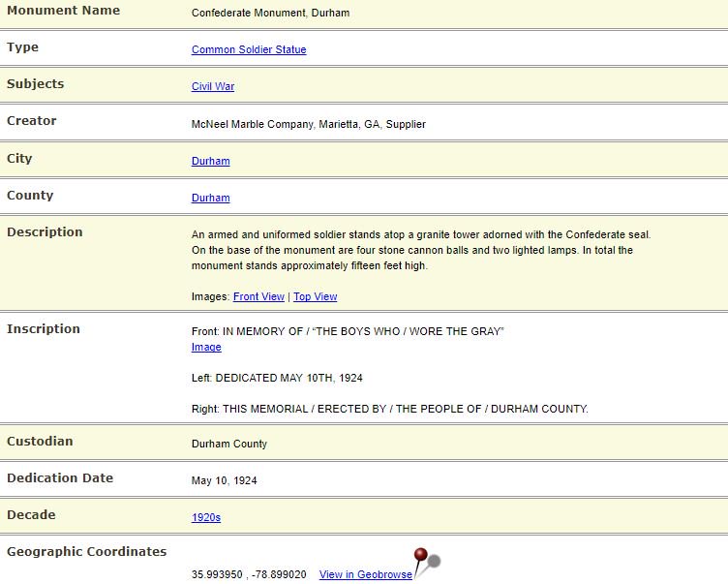Open the Top View image link
This screenshot has height=584, width=728.
coord(316,296)
